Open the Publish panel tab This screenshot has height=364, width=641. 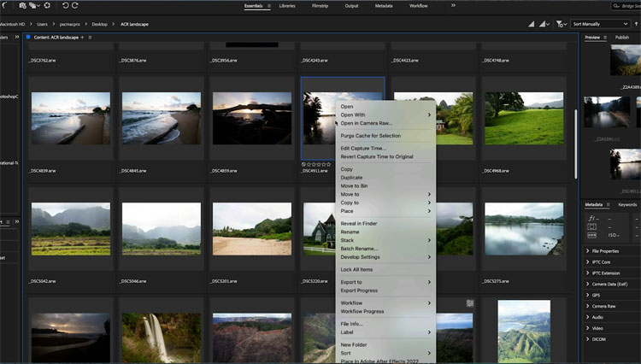622,38
